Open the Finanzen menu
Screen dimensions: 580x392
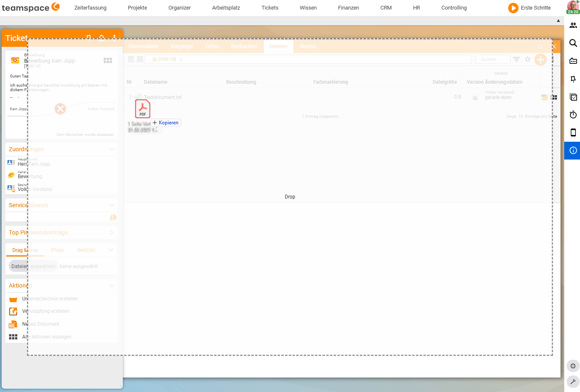click(x=348, y=7)
